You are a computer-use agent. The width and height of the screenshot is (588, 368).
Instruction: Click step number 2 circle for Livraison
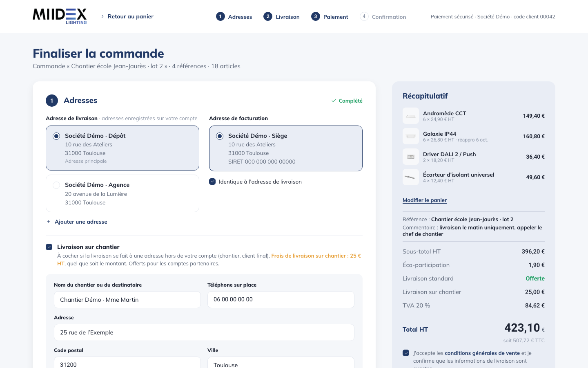pyautogui.click(x=268, y=16)
